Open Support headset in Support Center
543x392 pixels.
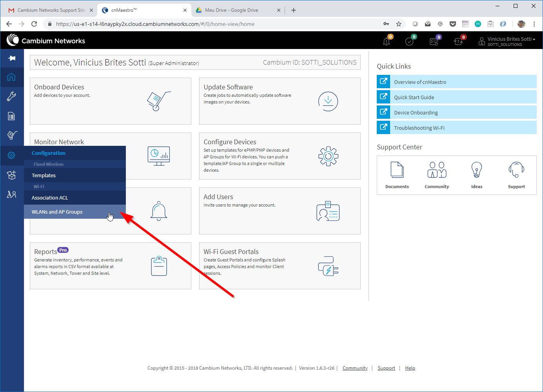(516, 175)
